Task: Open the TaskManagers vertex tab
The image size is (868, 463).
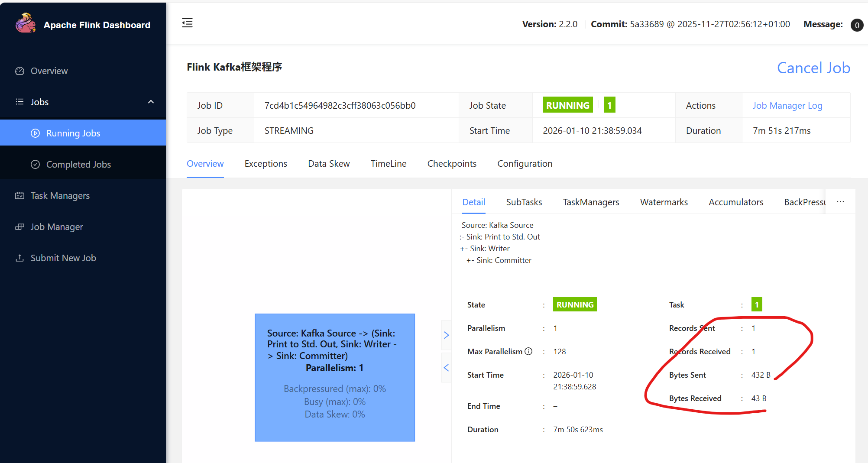Action: (x=591, y=202)
